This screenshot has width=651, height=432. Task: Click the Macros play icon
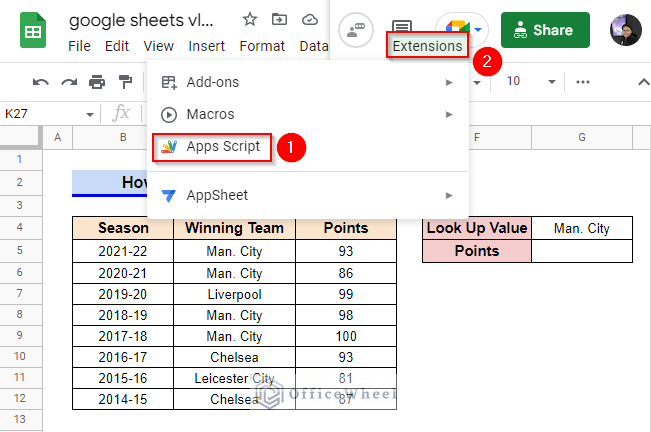coord(169,115)
